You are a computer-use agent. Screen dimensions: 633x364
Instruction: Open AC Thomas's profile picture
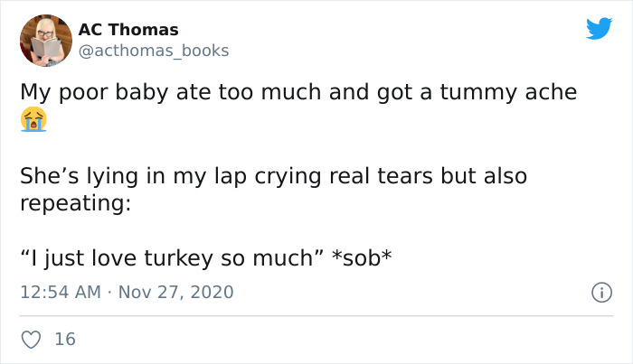(45, 41)
